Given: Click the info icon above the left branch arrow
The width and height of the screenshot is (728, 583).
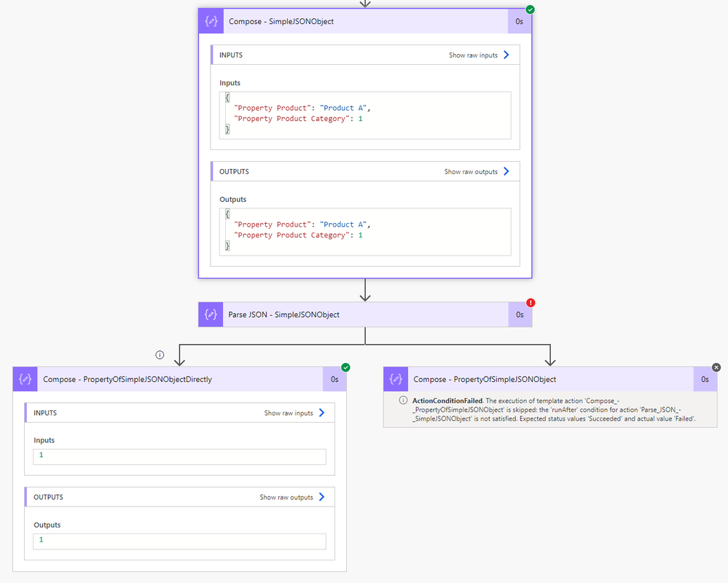Looking at the screenshot, I should tap(160, 355).
